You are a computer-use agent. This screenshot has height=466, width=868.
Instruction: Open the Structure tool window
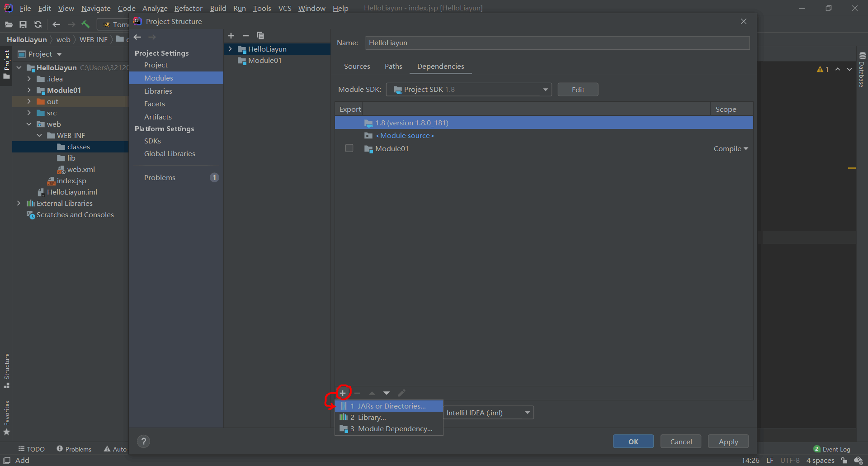point(7,370)
